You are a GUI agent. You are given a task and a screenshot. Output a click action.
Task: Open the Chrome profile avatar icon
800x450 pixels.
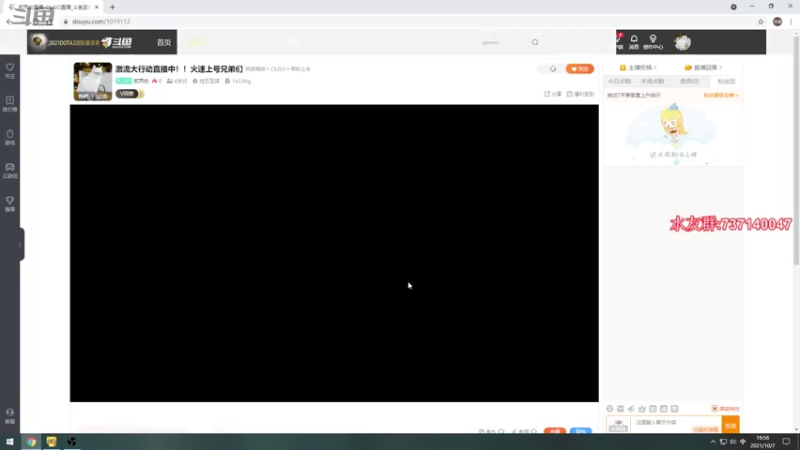777,21
